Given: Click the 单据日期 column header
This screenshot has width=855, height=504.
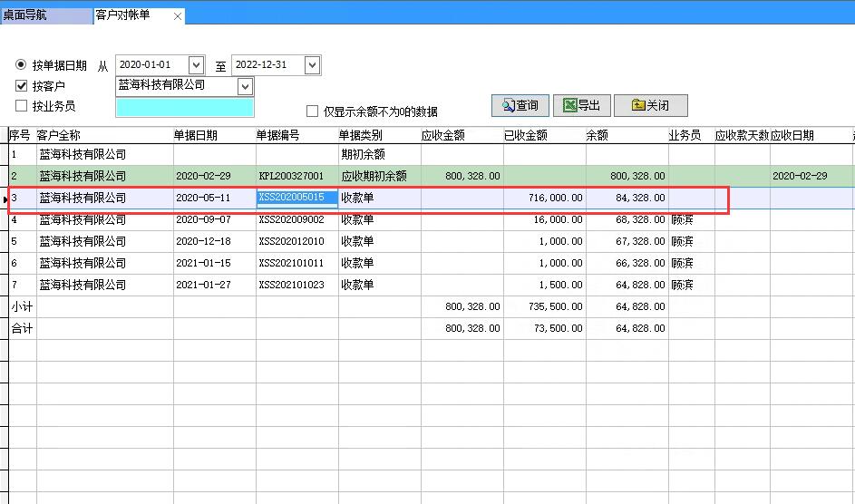Looking at the screenshot, I should coord(196,135).
